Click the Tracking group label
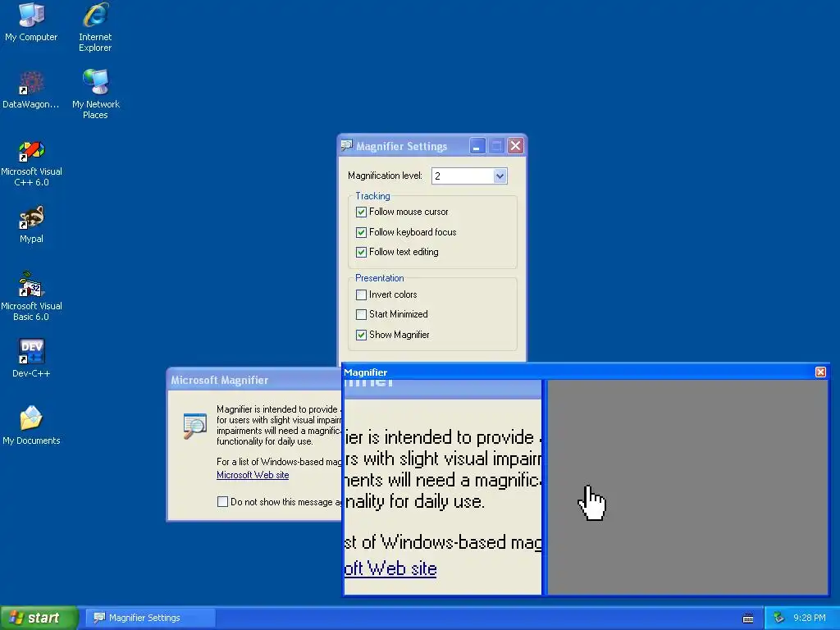This screenshot has height=630, width=840. (x=373, y=196)
